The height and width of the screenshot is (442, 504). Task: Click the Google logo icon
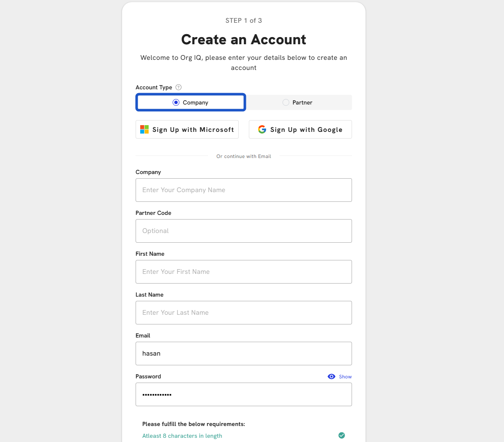[262, 129]
